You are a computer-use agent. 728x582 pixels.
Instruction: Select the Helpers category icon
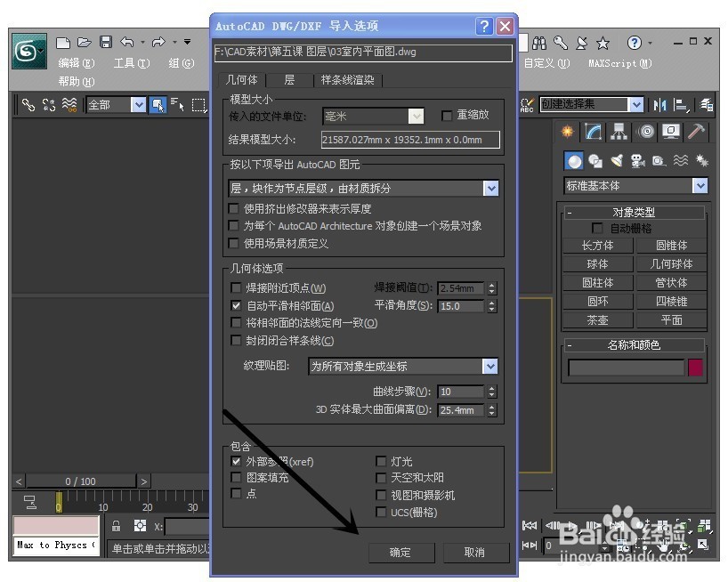click(659, 161)
